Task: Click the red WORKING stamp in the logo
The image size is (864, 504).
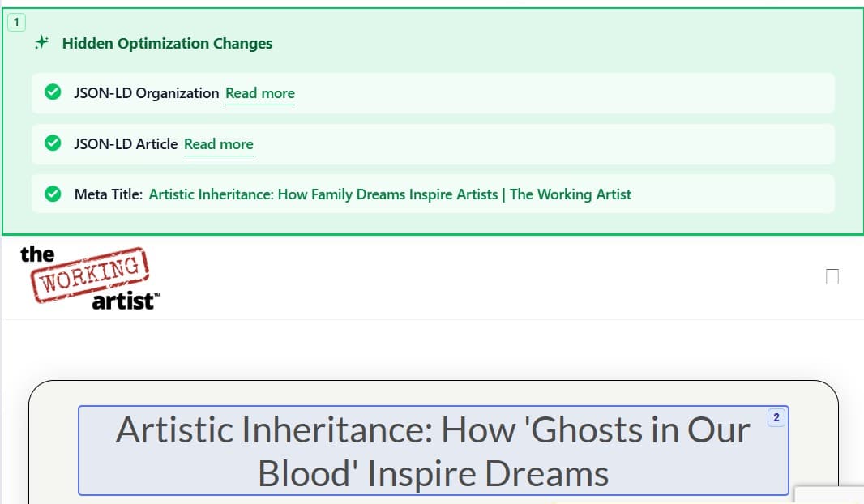Action: 90,275
